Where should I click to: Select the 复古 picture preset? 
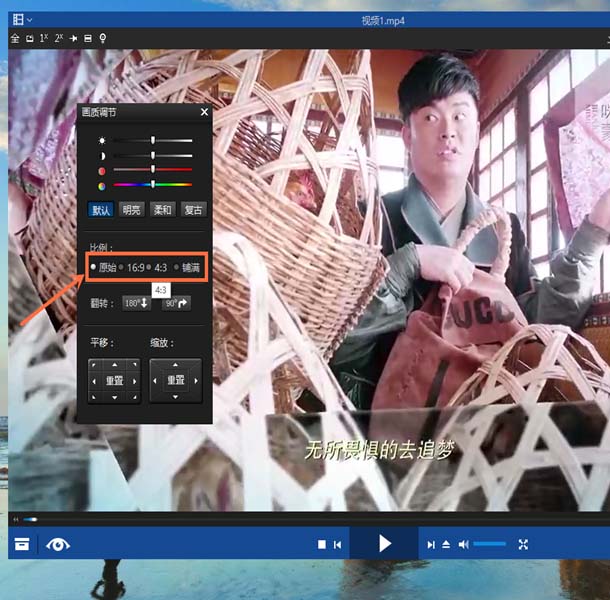(x=193, y=210)
